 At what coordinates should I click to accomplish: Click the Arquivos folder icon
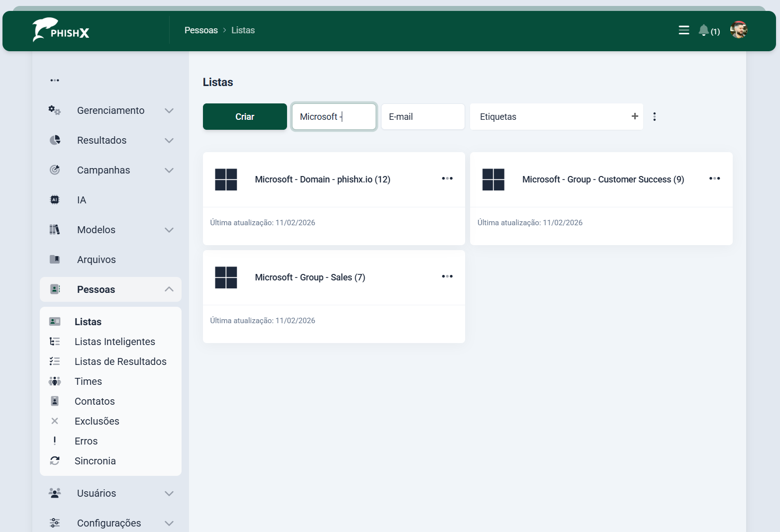coord(55,260)
